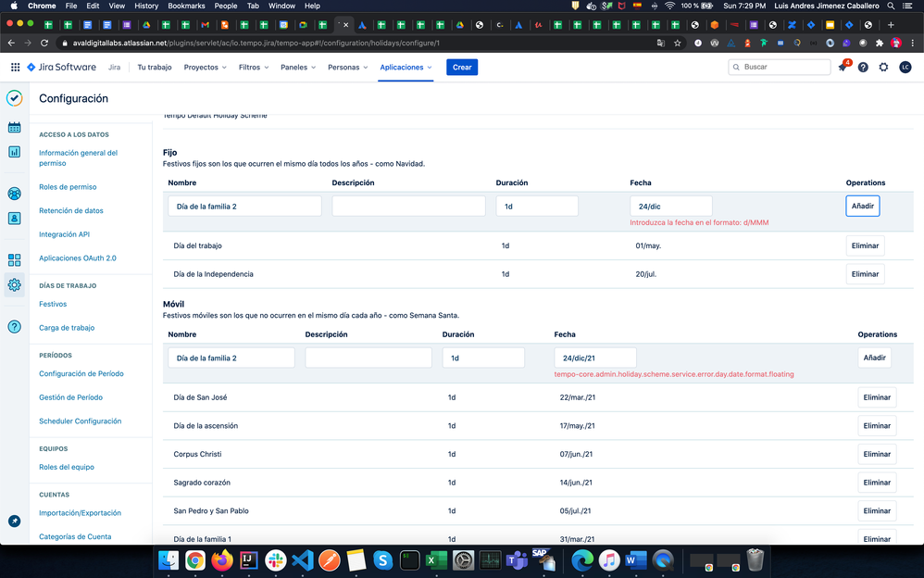Focus the Fijo Fecha field showing 24/dic

coord(671,206)
